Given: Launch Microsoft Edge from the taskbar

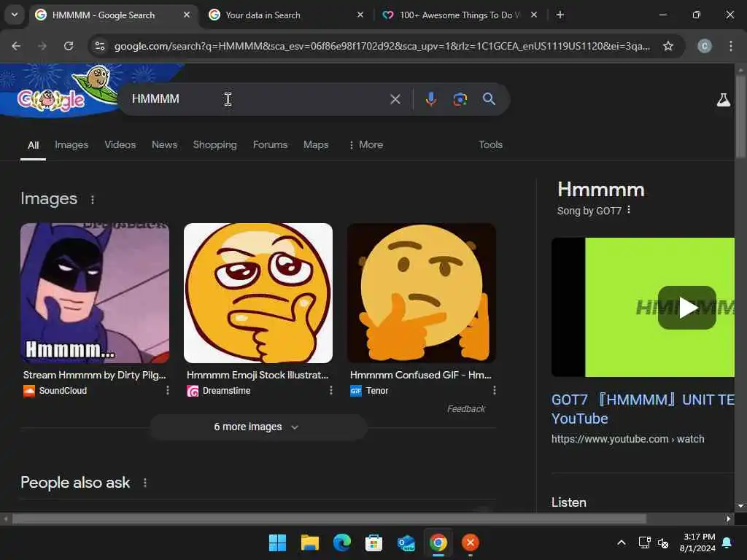Looking at the screenshot, I should (341, 542).
